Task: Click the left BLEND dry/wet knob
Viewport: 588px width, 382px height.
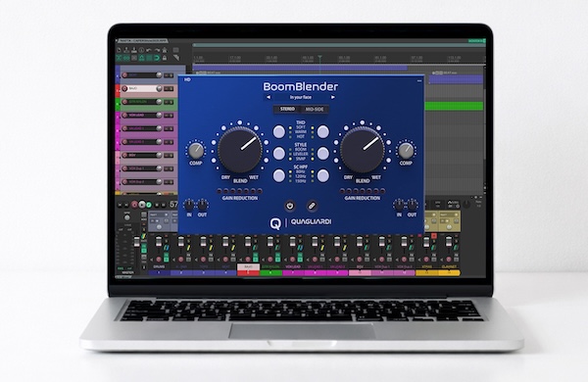Action: (x=240, y=150)
